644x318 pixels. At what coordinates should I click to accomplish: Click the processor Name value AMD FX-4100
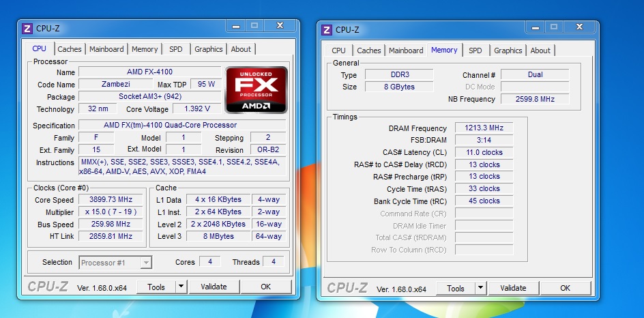tap(149, 72)
